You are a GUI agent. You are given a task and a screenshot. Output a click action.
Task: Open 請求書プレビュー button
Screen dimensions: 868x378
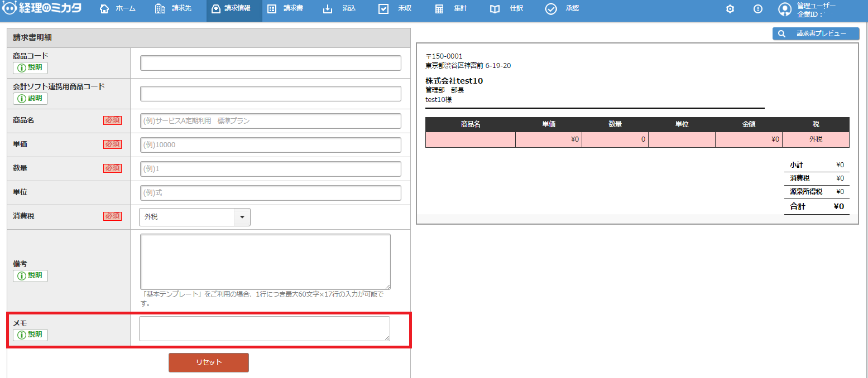[x=816, y=34]
